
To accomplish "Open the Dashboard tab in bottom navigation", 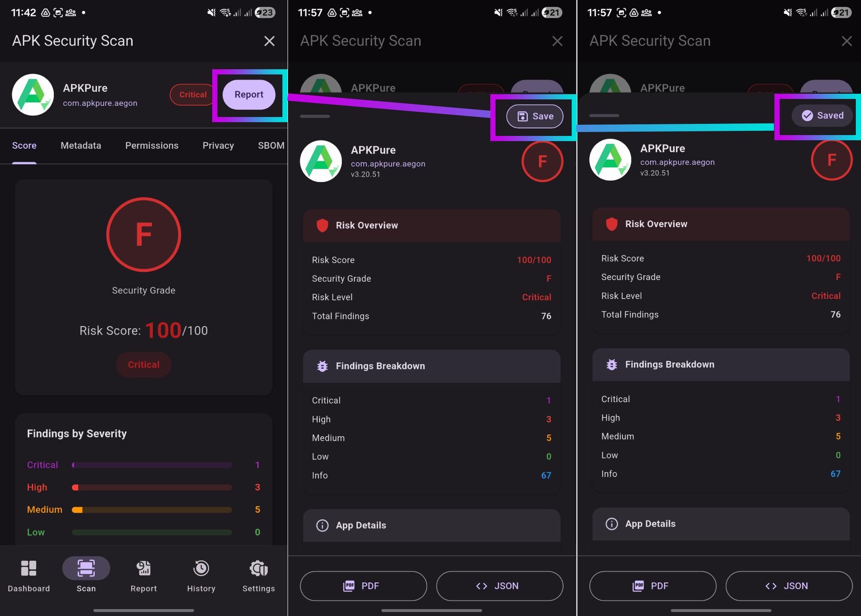I will point(29,576).
